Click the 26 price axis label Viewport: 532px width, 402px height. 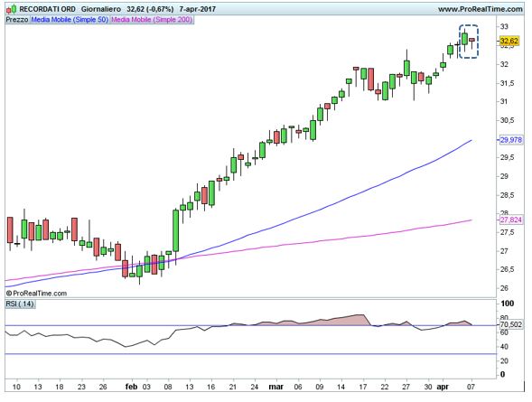click(x=504, y=288)
